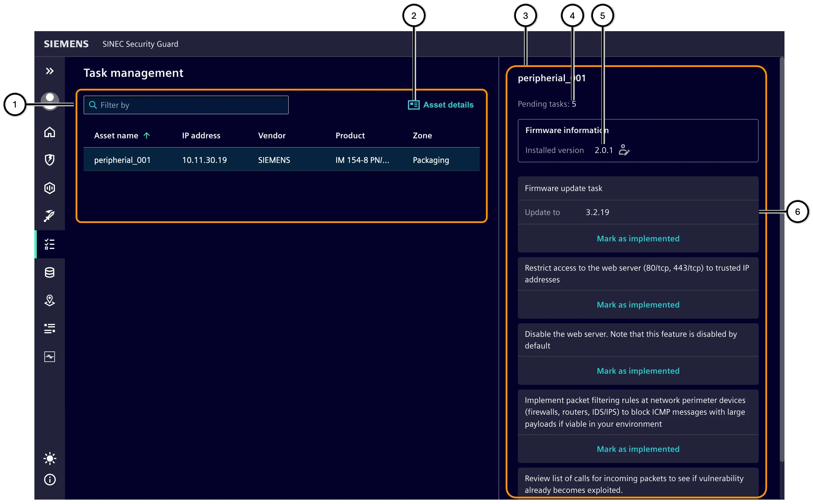Open the Asset details link
This screenshot has height=504, width=813.
coord(440,105)
